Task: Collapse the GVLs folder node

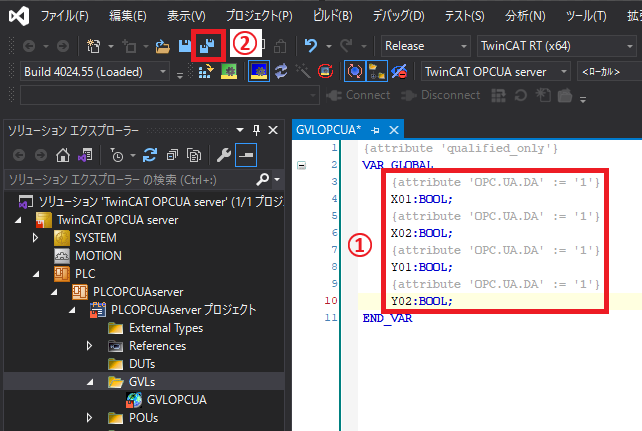Action: coord(90,382)
